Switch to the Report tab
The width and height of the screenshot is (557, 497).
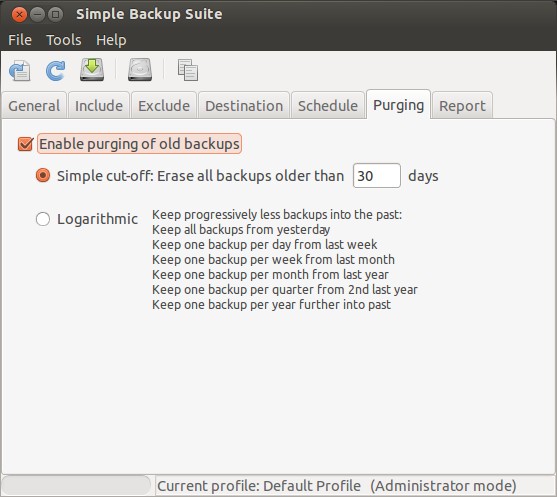click(x=462, y=106)
